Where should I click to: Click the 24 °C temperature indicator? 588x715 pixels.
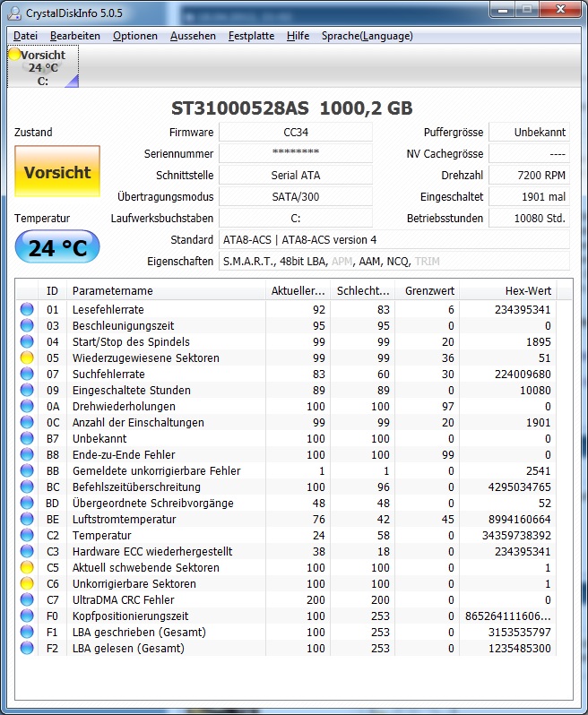coord(57,246)
